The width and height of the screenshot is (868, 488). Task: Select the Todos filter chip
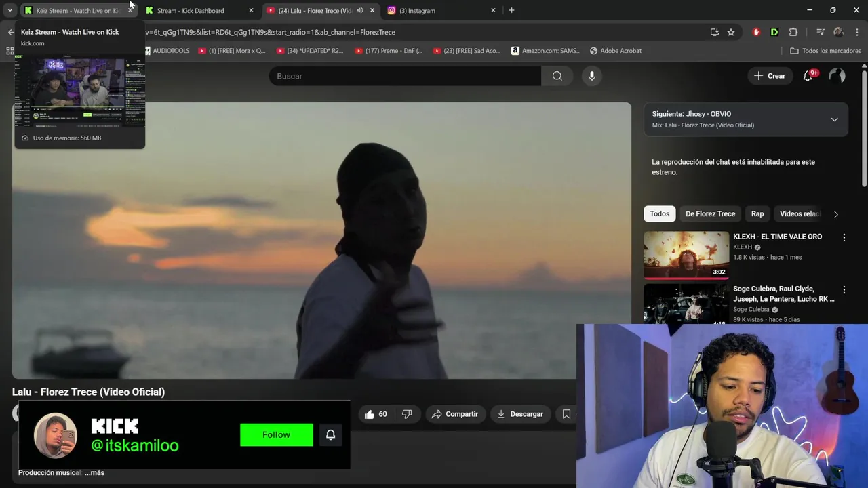(x=659, y=213)
